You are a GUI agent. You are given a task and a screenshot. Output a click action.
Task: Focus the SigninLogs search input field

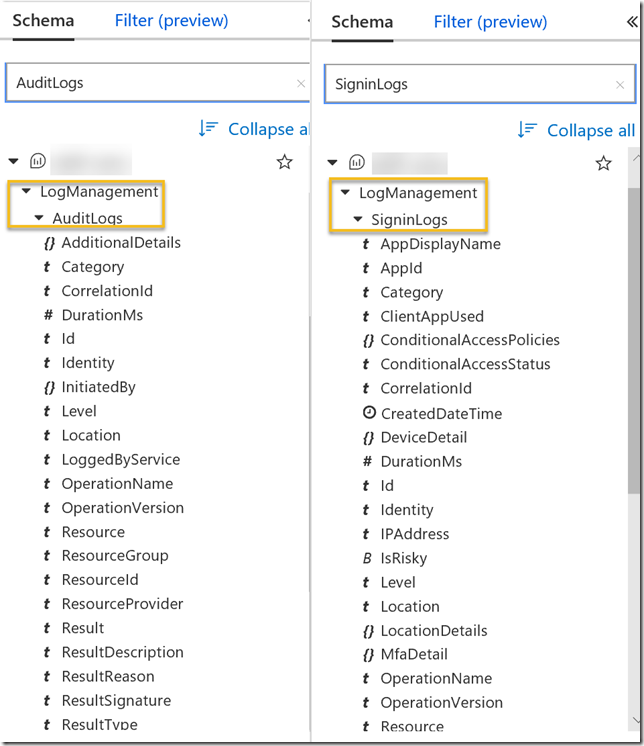point(480,84)
